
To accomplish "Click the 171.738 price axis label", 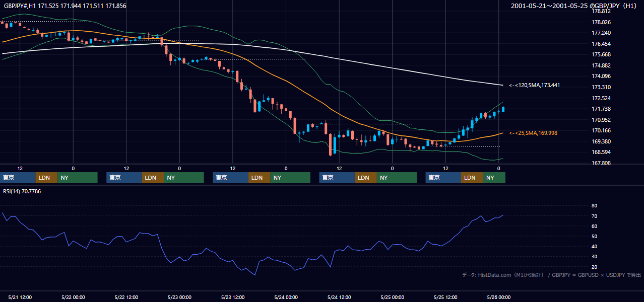I will click(x=601, y=109).
